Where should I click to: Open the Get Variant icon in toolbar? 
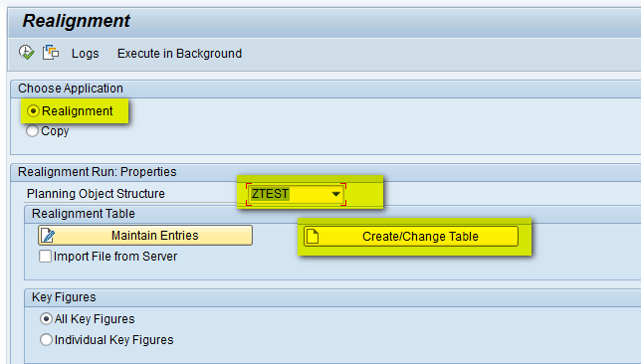click(x=51, y=53)
